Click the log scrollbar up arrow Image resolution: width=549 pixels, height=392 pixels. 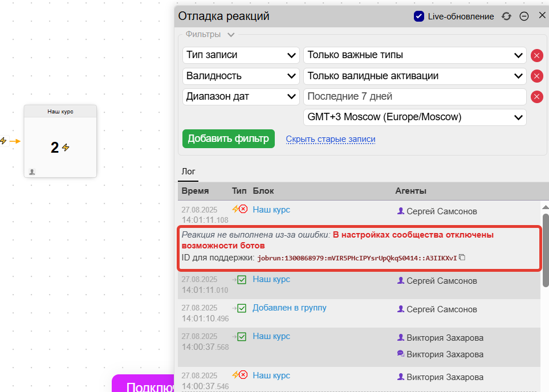546,207
